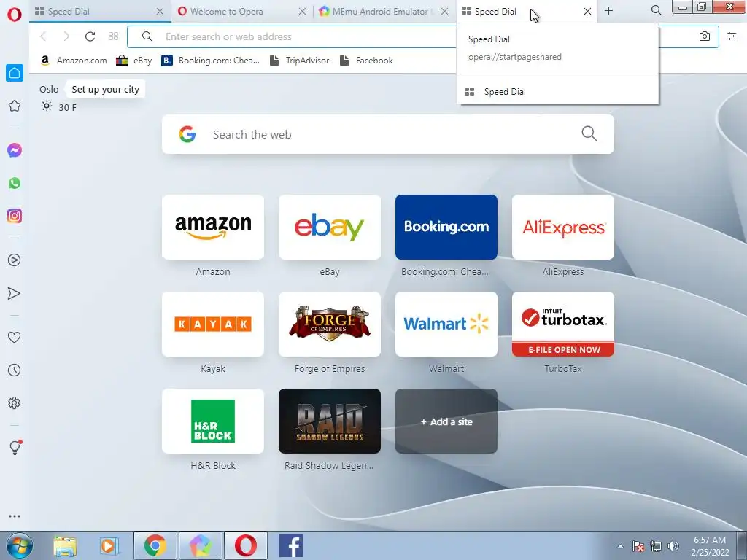
Task: Open the H&R Block speed dial tile
Action: [x=213, y=421]
